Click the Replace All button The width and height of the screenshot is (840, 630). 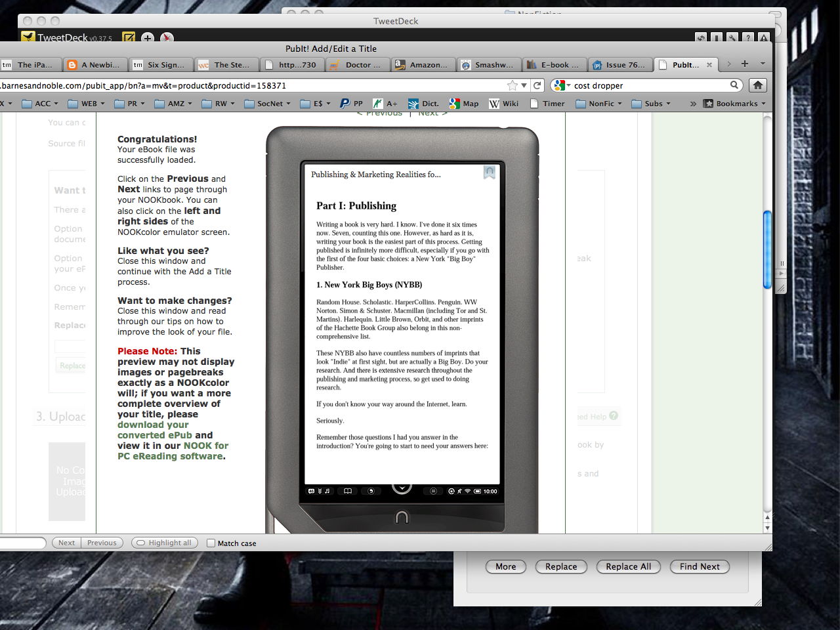[x=629, y=566]
